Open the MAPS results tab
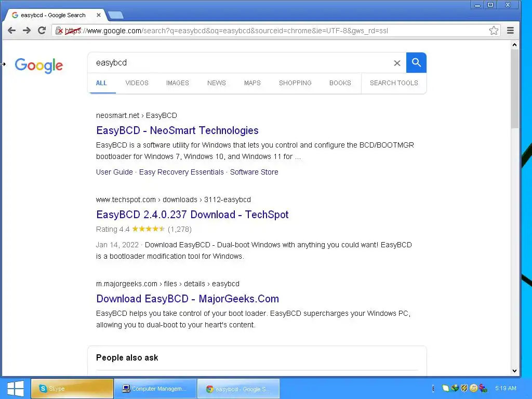Screen dimensions: 532x399 point(252,83)
